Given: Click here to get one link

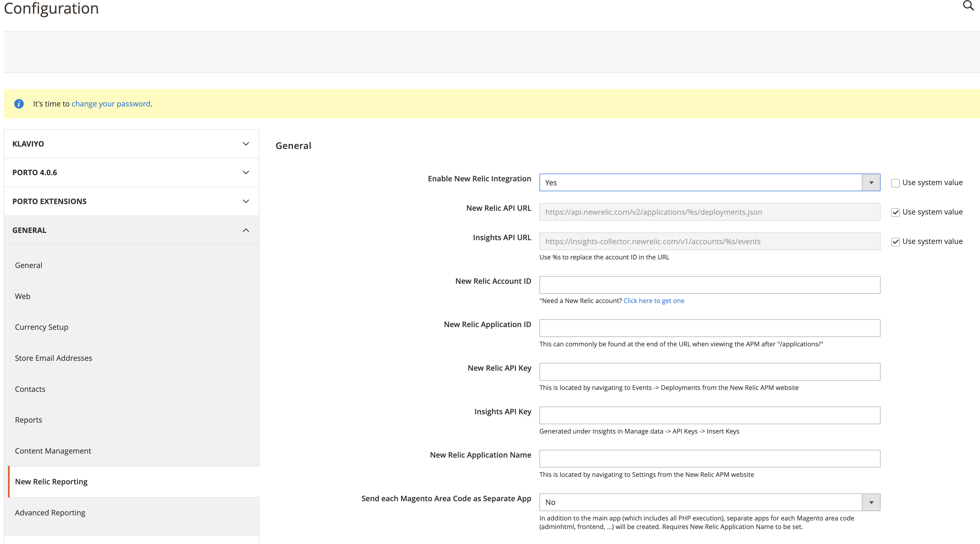Looking at the screenshot, I should coord(654,301).
